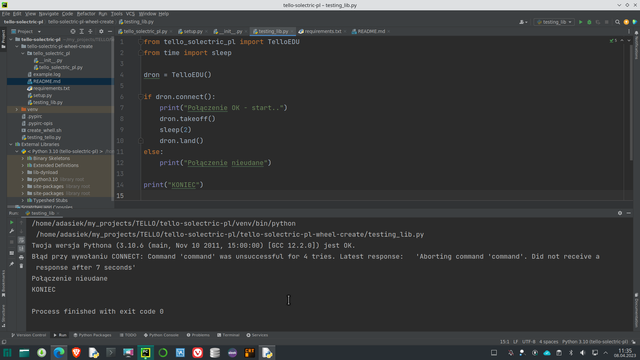Run testing_lib with the green play icon
The height and width of the screenshot is (360, 640).
tap(580, 22)
